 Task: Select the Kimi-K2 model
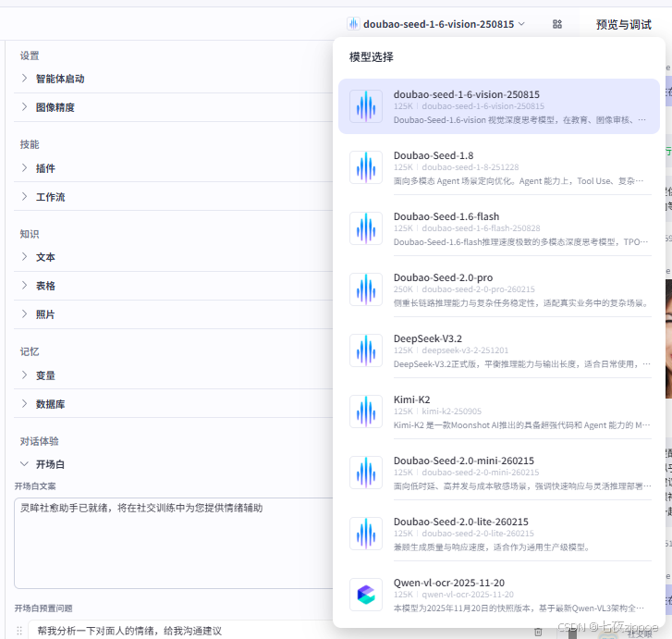coord(499,412)
